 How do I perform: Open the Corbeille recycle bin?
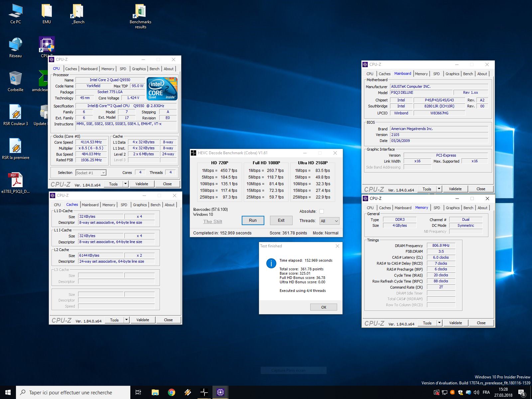pyautogui.click(x=15, y=81)
